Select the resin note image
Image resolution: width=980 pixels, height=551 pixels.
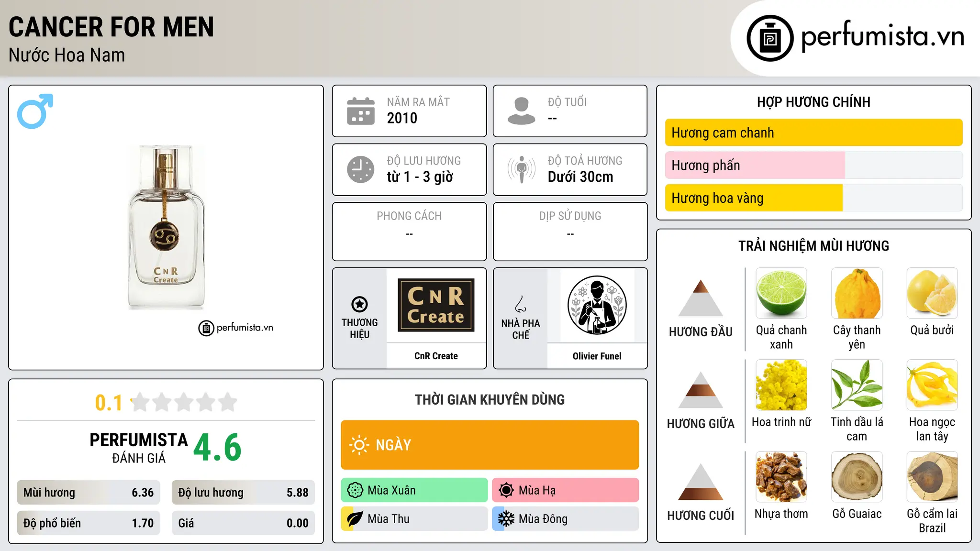(x=781, y=477)
